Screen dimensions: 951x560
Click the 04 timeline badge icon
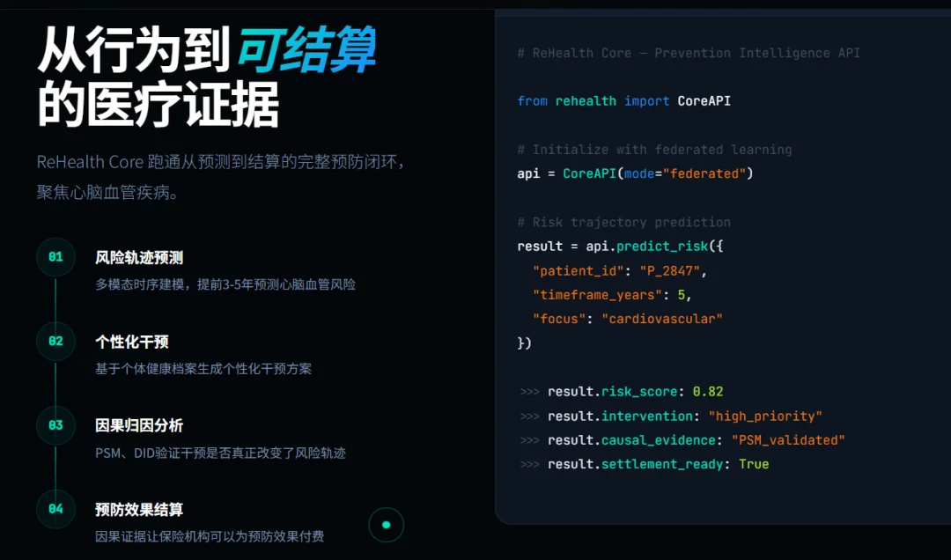55,510
